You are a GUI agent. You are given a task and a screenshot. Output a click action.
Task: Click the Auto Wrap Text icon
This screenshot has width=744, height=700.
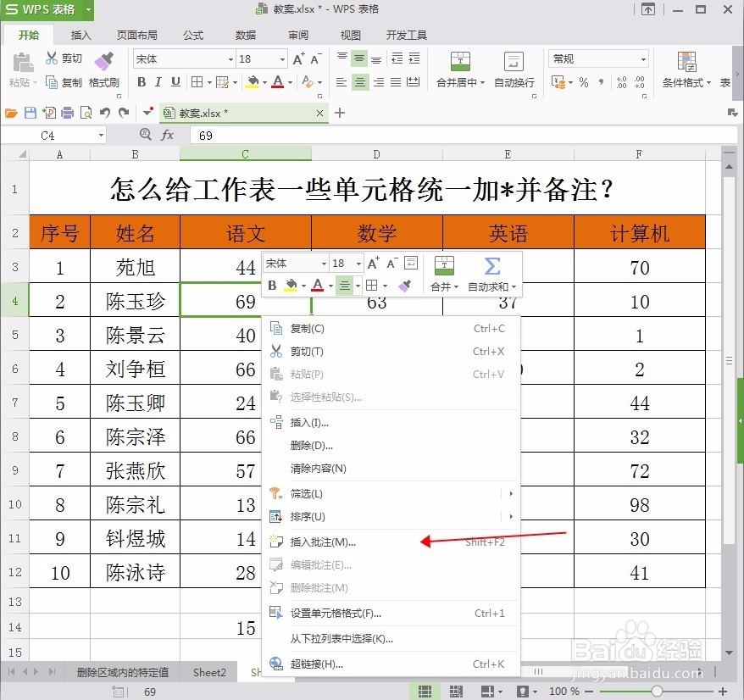[x=514, y=61]
